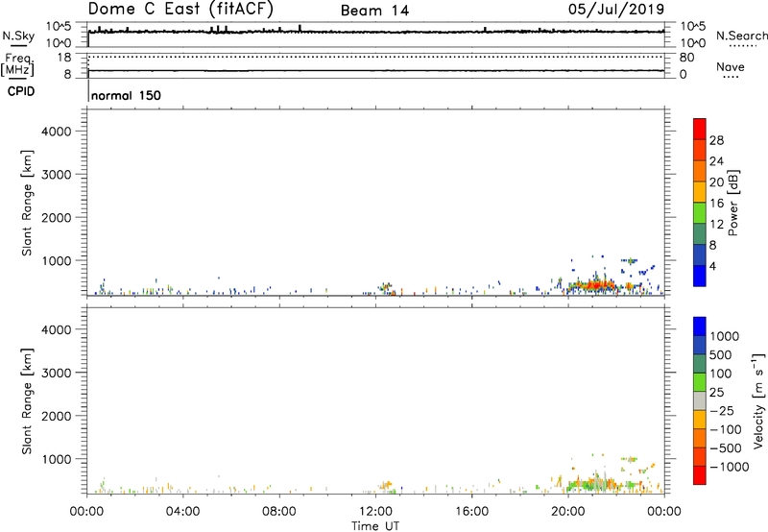Click the '-1000' velocity scale value
Image resolution: width=768 pixels, height=532 pixels.
[730, 467]
